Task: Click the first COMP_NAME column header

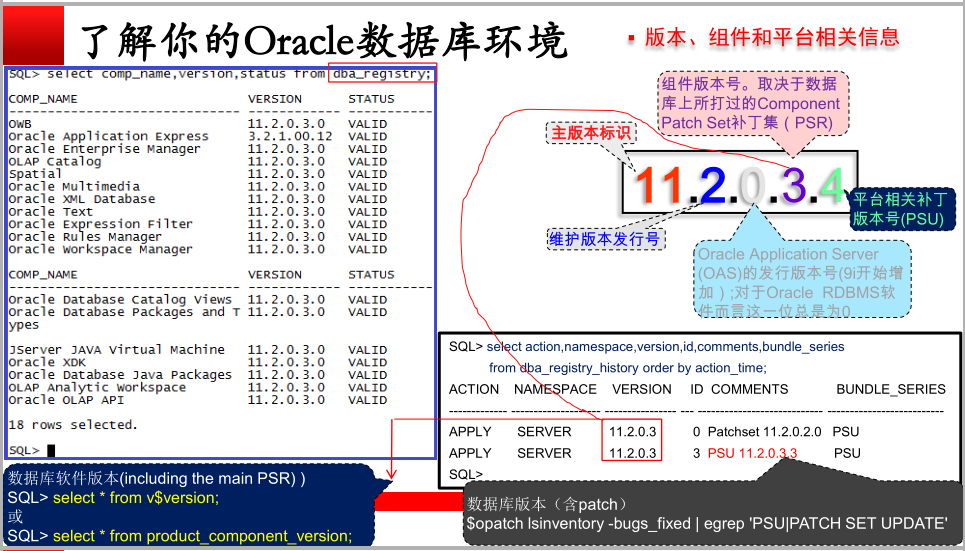Action: [43, 99]
